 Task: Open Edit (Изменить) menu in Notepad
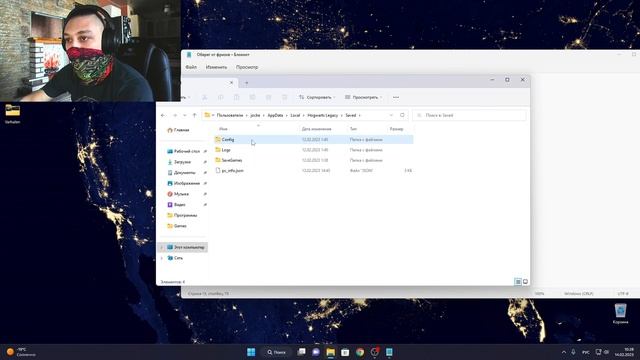(x=216, y=67)
